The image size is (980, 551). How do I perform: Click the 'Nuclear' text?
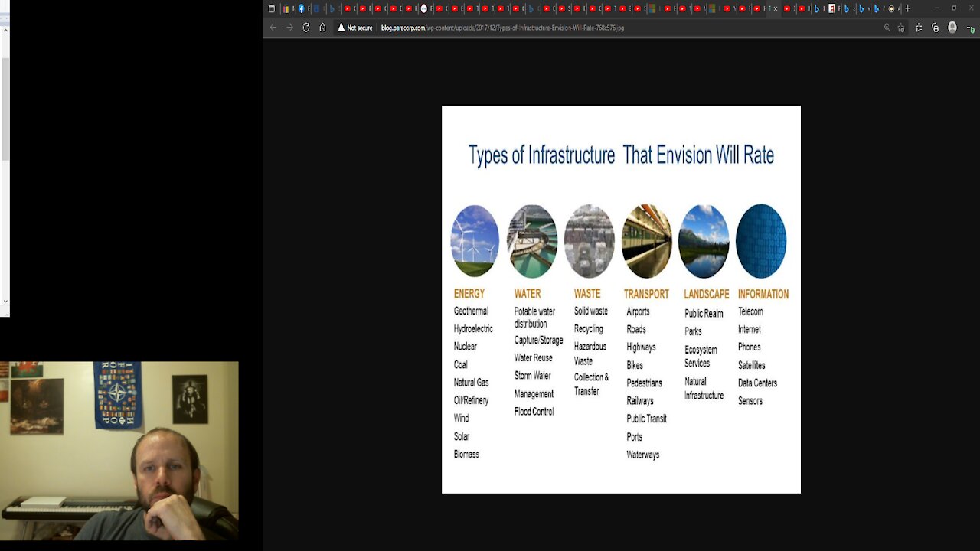[465, 347]
